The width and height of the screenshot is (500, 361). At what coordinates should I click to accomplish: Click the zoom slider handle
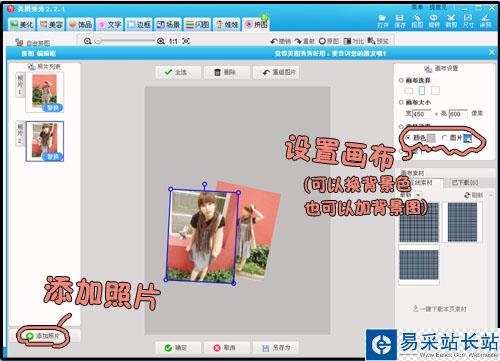98,41
